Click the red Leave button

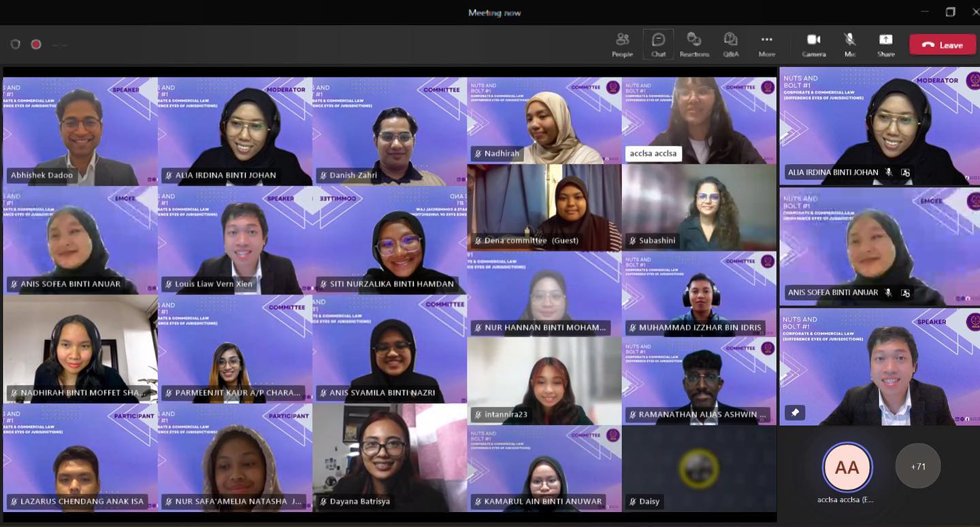pyautogui.click(x=942, y=45)
